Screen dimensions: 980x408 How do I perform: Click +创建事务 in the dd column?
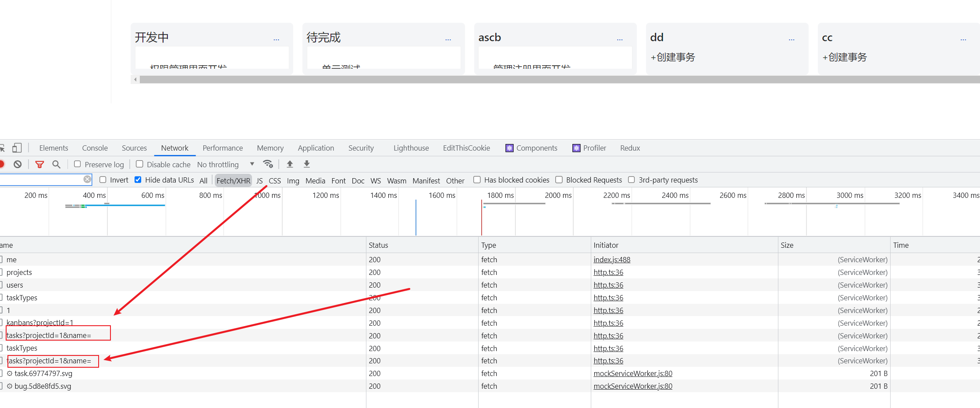point(673,57)
